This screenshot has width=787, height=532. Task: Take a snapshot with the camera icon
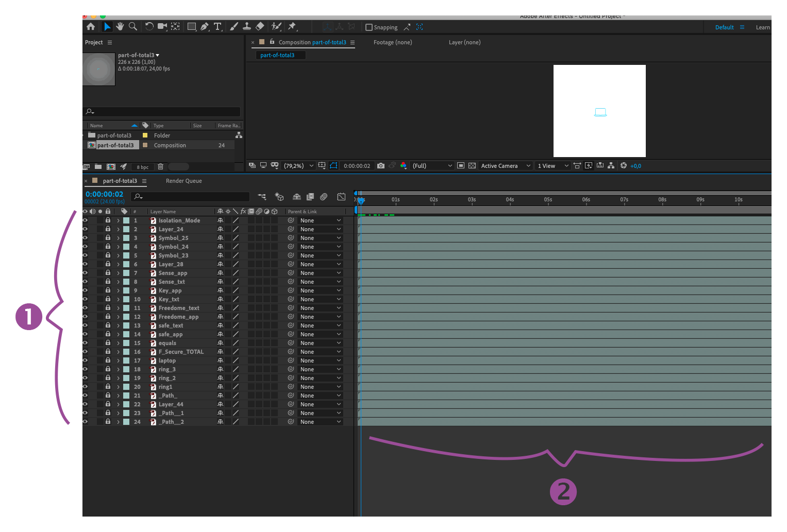point(381,166)
